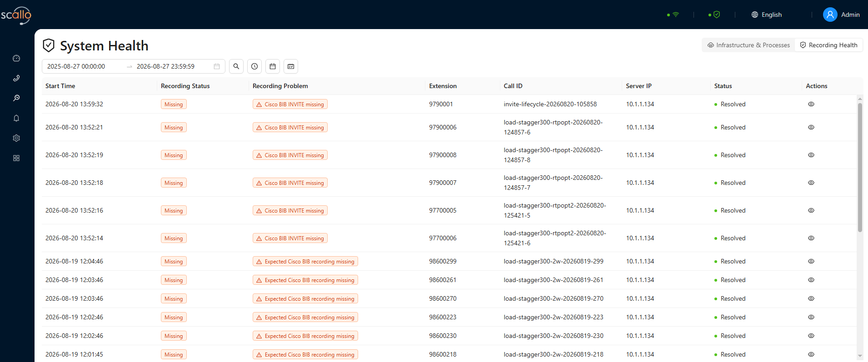Click Expected Cisco BIB recording missing for 98600223
This screenshot has width=868, height=362.
tap(305, 317)
